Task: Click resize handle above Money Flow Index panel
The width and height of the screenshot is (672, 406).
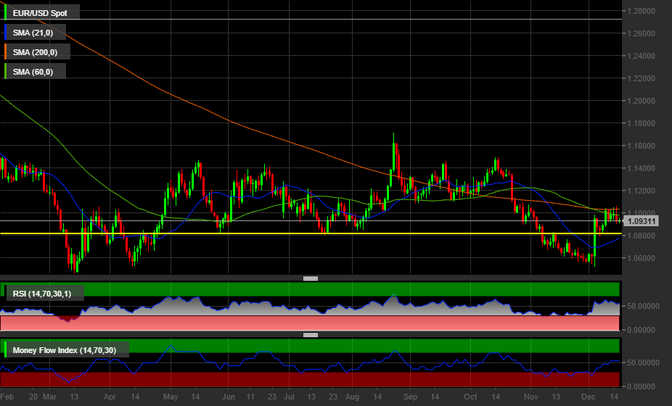Action: (x=310, y=337)
